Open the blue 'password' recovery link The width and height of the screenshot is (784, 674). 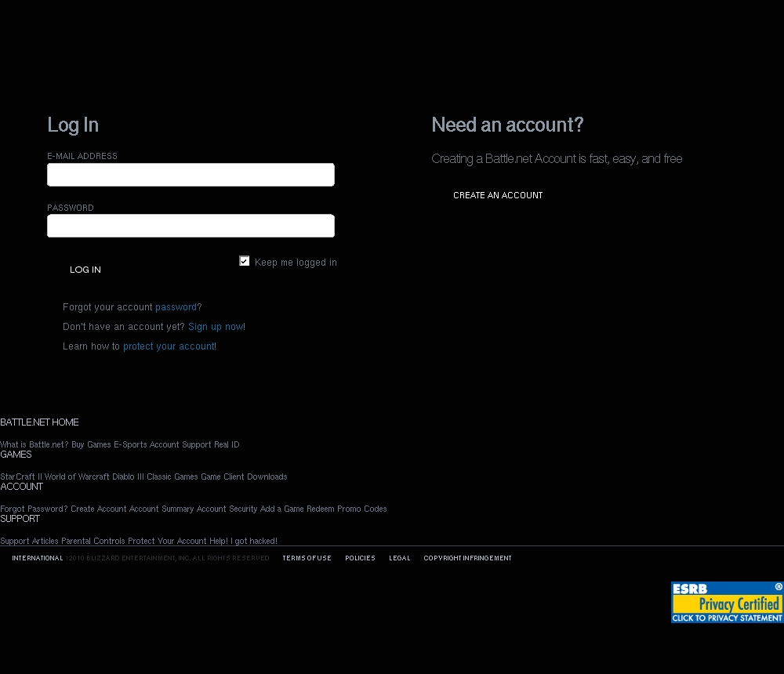(x=176, y=307)
